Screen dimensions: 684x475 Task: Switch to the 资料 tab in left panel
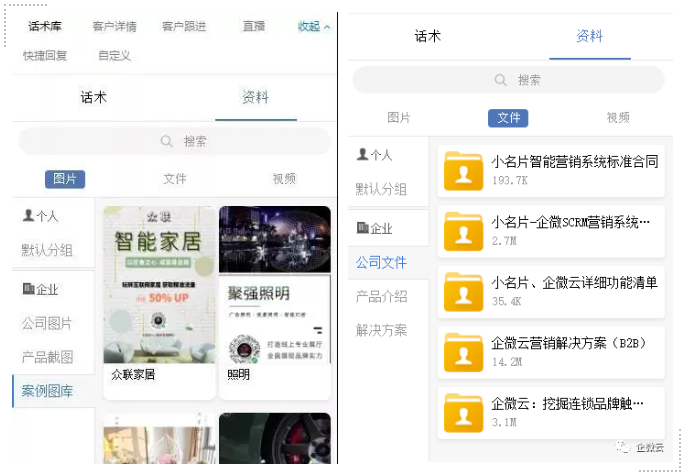255,97
